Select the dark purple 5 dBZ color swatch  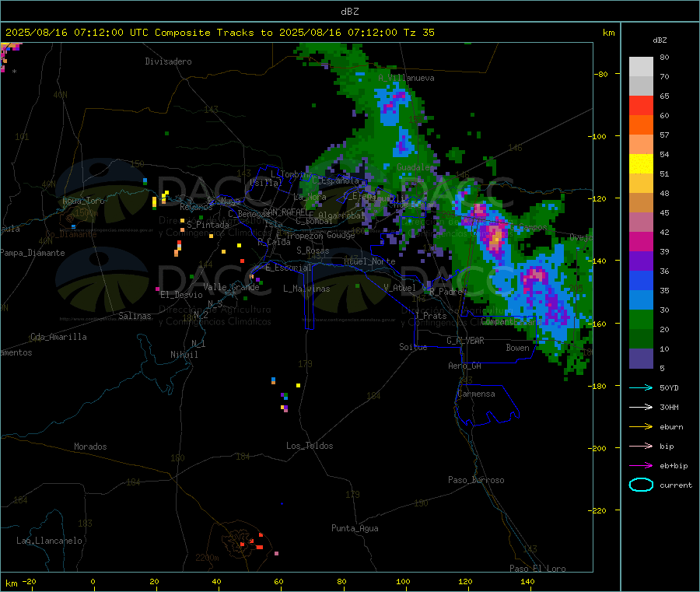[x=641, y=359]
